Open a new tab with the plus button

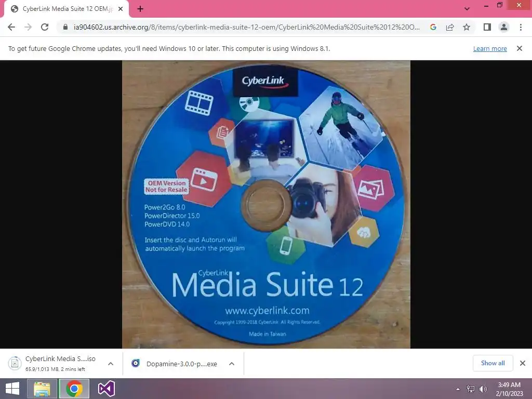coord(140,9)
